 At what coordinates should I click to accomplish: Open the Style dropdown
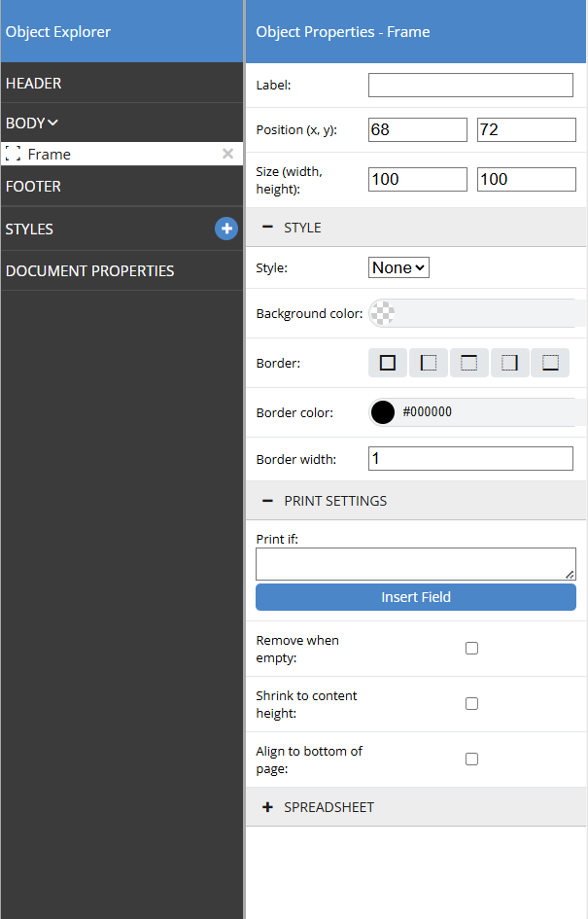coord(398,267)
